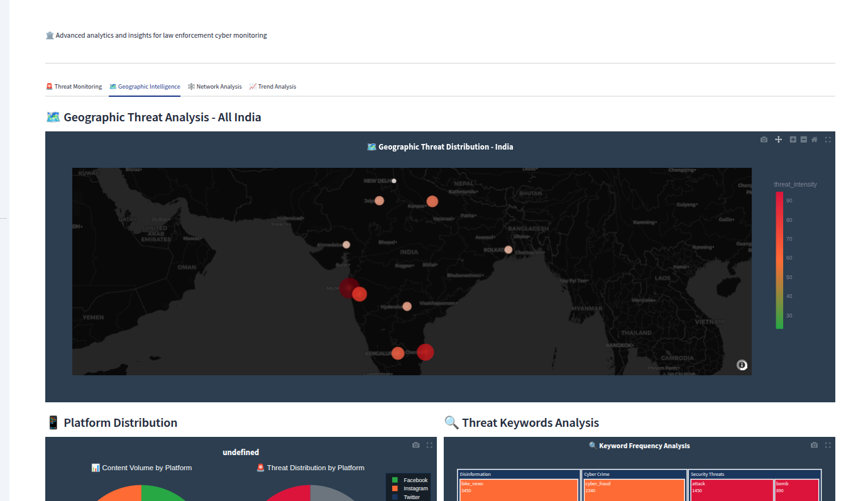The height and width of the screenshot is (501, 868).
Task: Download map plot as PNG camera icon
Action: [764, 140]
